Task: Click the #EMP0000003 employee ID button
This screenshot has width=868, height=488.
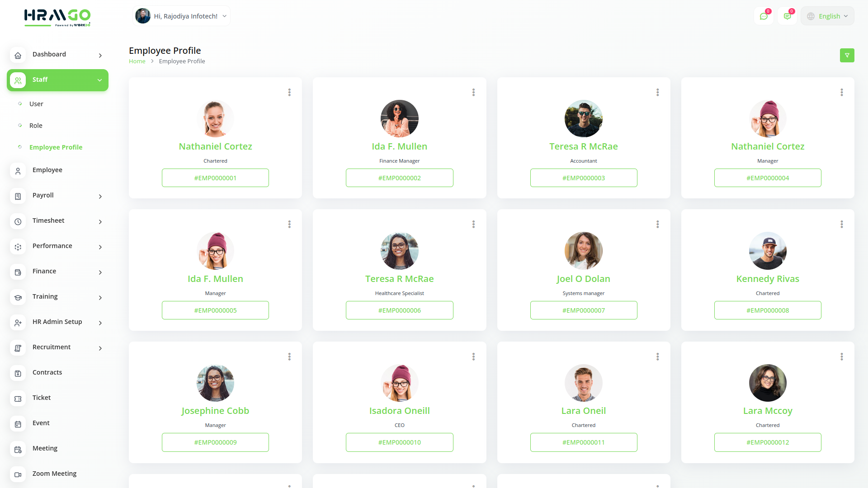Action: [x=583, y=178]
